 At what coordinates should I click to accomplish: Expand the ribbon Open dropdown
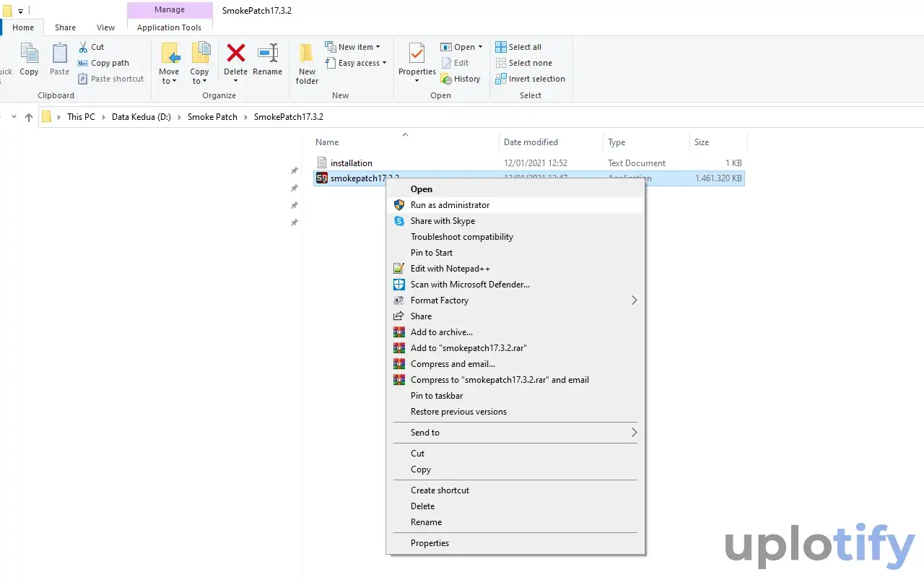(x=461, y=47)
